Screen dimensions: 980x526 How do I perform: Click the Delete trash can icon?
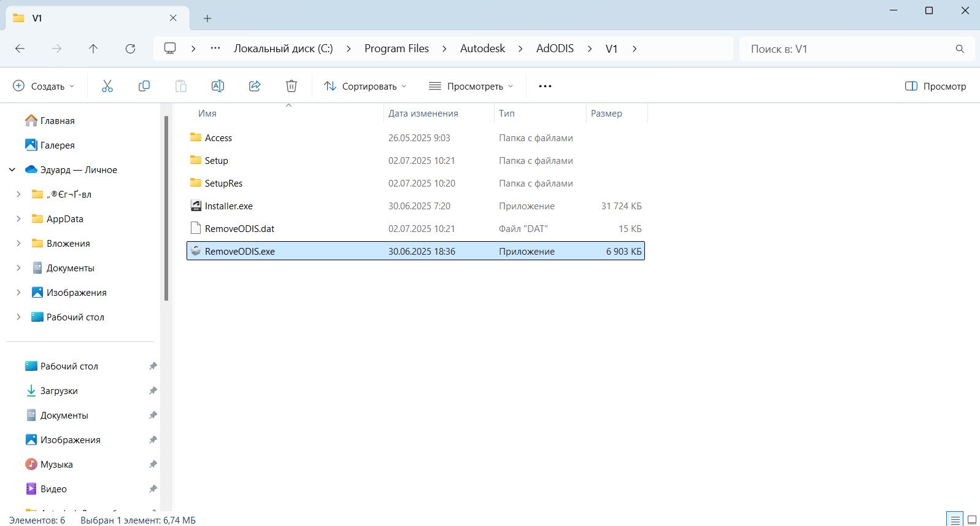291,86
